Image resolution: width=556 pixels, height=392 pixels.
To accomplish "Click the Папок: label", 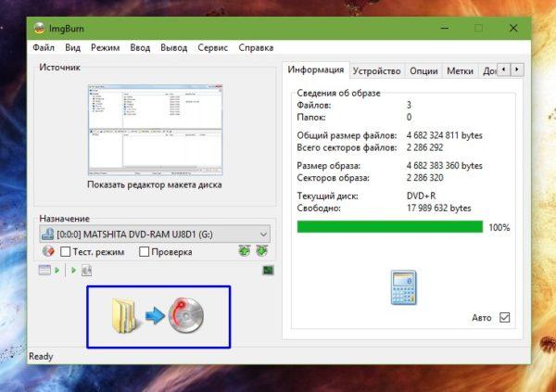I will (x=311, y=117).
